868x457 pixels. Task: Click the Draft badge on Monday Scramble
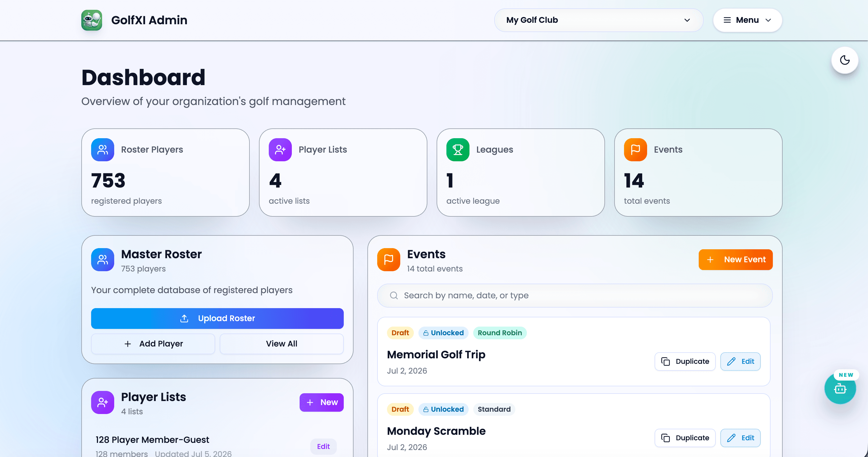400,409
